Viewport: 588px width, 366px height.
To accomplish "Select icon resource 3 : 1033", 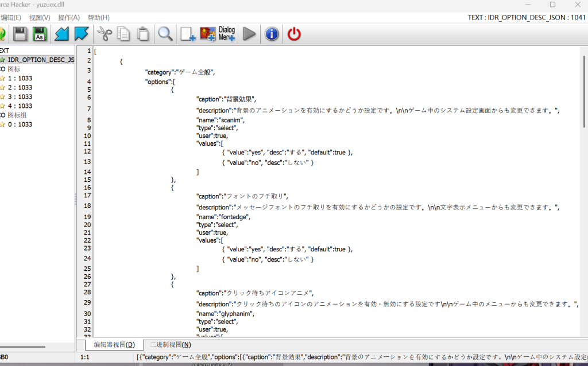I will click(x=20, y=96).
